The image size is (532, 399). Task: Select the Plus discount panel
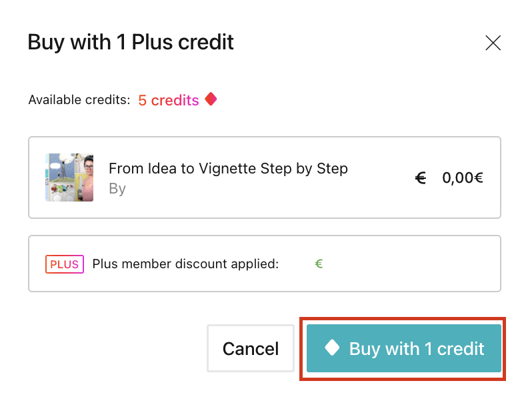tap(265, 264)
